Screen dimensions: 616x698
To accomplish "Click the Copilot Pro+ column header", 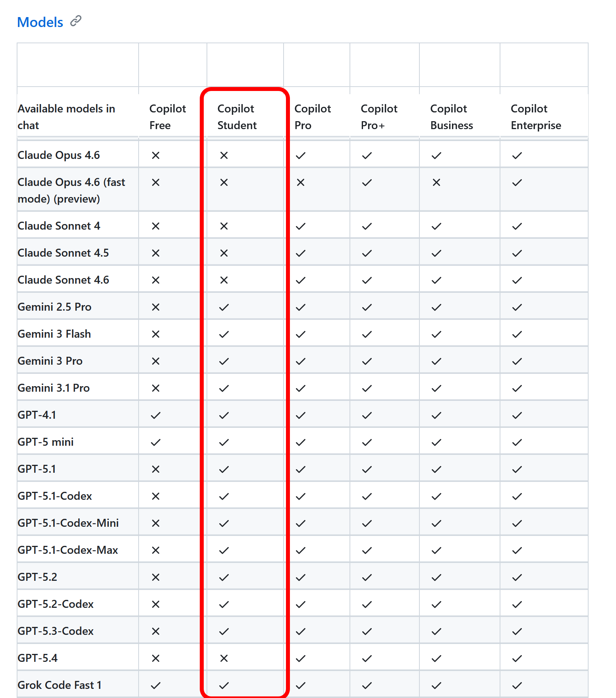I will click(x=378, y=117).
